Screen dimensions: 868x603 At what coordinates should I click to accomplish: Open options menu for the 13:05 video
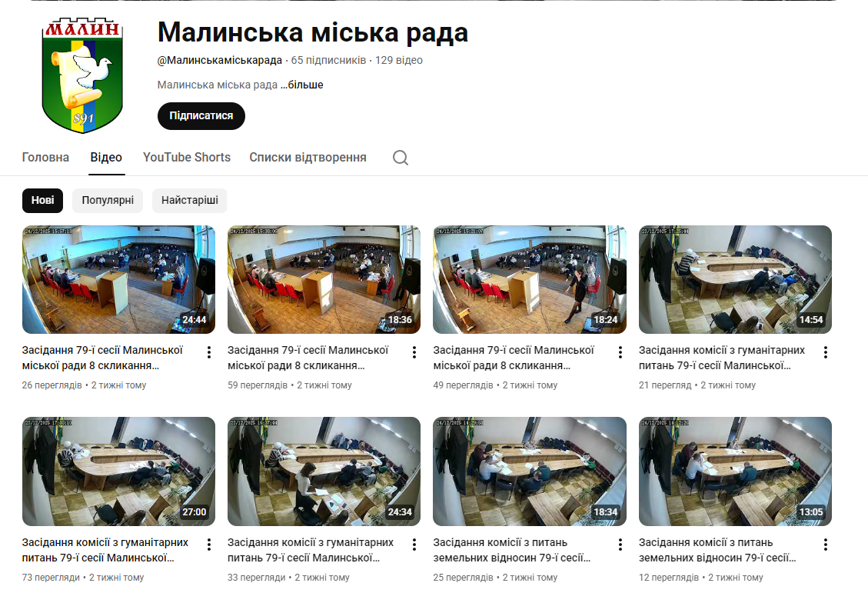click(826, 545)
